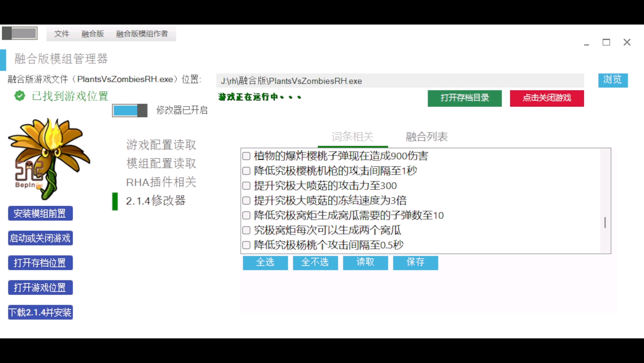Click the green 打开存档目录 button
The image size is (644, 363).
[465, 98]
